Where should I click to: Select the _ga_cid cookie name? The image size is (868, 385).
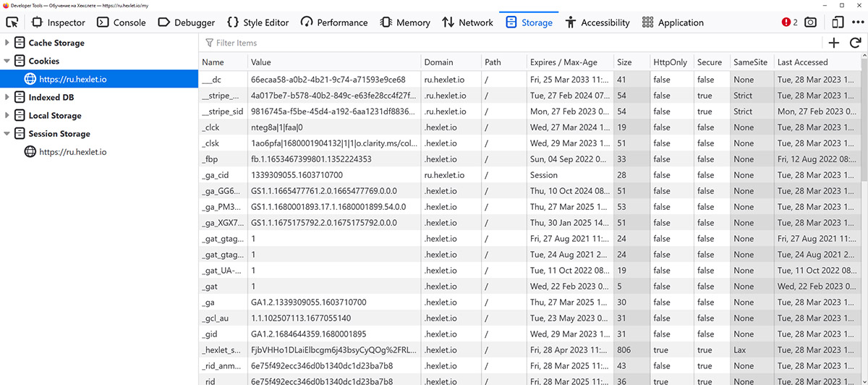click(215, 175)
